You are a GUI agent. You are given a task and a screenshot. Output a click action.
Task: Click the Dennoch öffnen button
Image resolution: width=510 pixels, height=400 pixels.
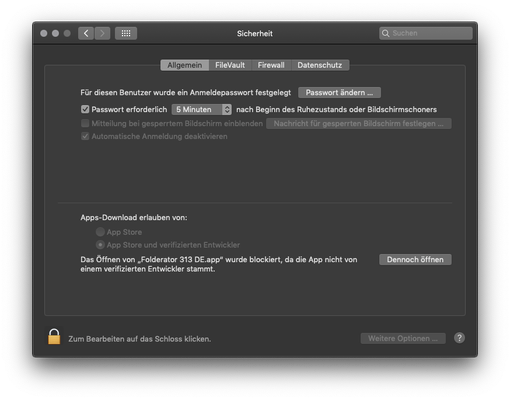click(x=415, y=260)
